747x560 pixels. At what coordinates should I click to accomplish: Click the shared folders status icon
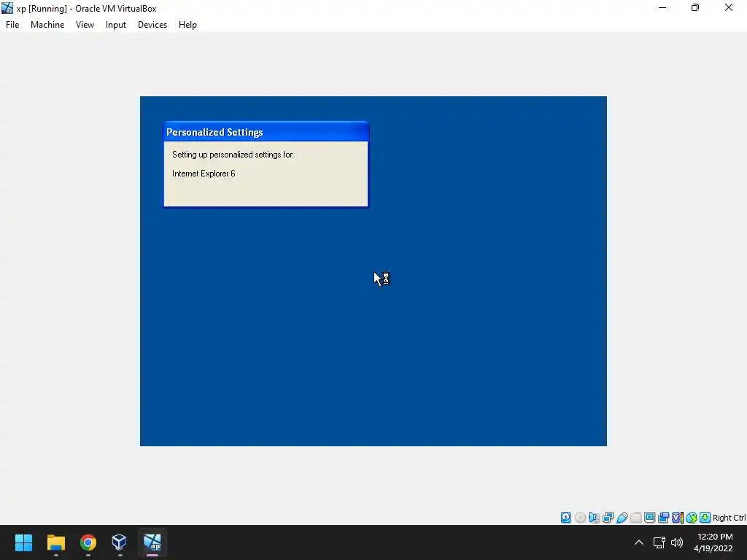[635, 518]
